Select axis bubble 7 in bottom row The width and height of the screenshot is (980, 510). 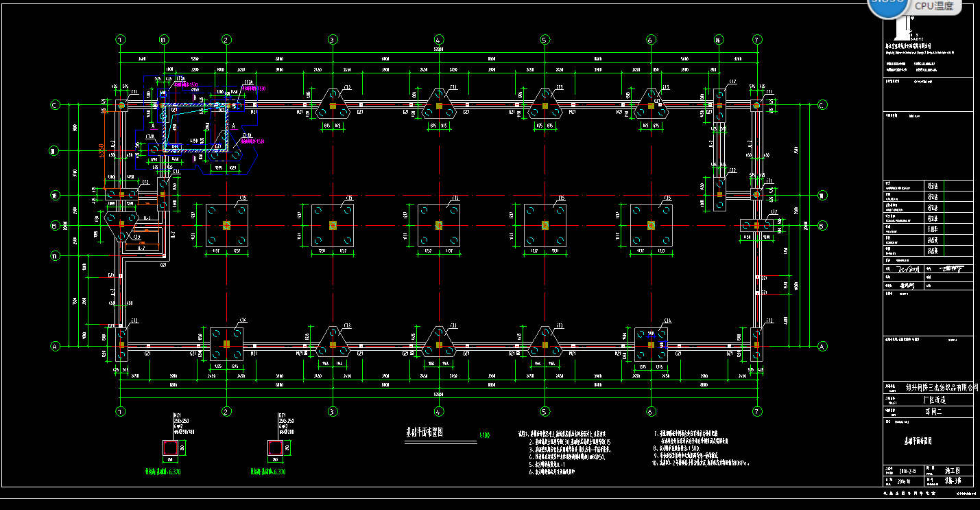pyautogui.click(x=757, y=412)
